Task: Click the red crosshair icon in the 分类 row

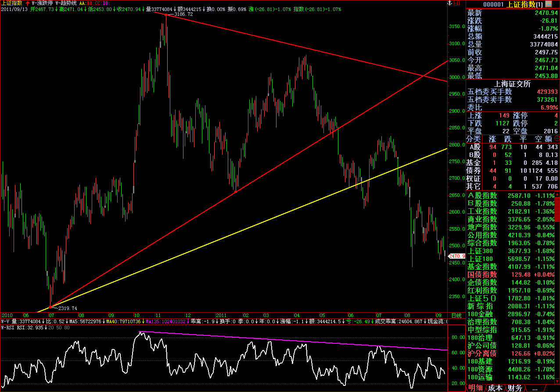Action: 556,139
